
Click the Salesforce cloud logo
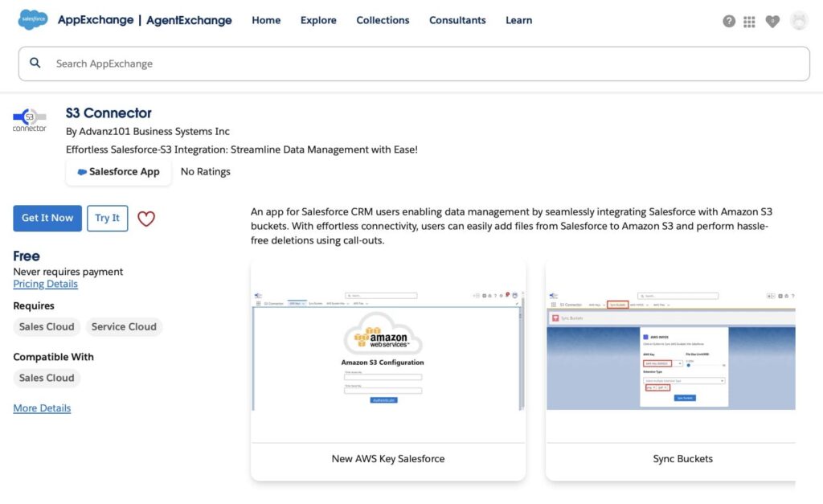(33, 20)
